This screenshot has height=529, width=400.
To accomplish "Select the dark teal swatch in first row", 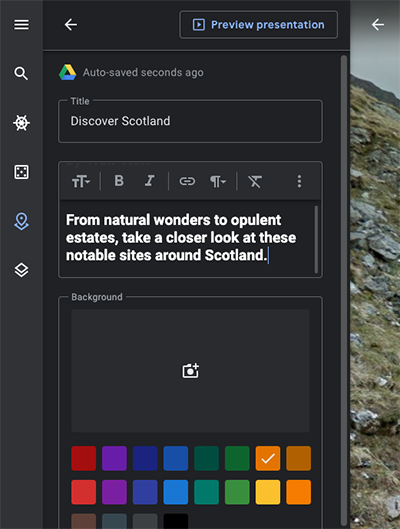I will [206, 458].
